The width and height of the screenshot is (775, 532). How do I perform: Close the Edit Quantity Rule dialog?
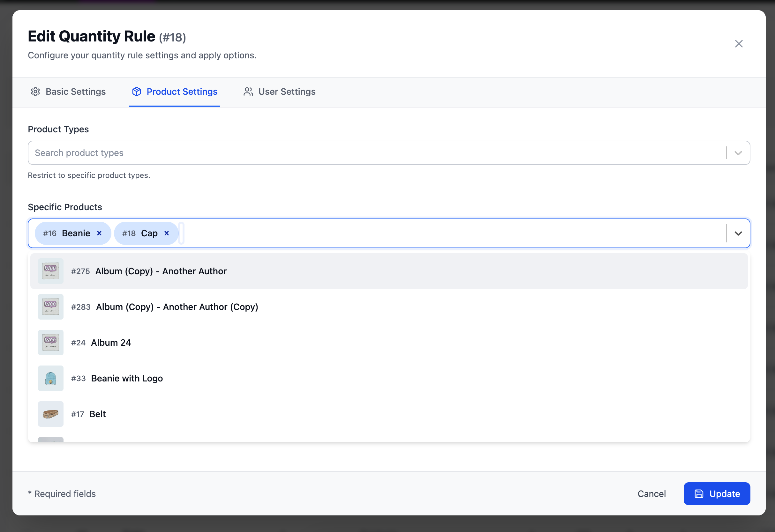(x=739, y=44)
